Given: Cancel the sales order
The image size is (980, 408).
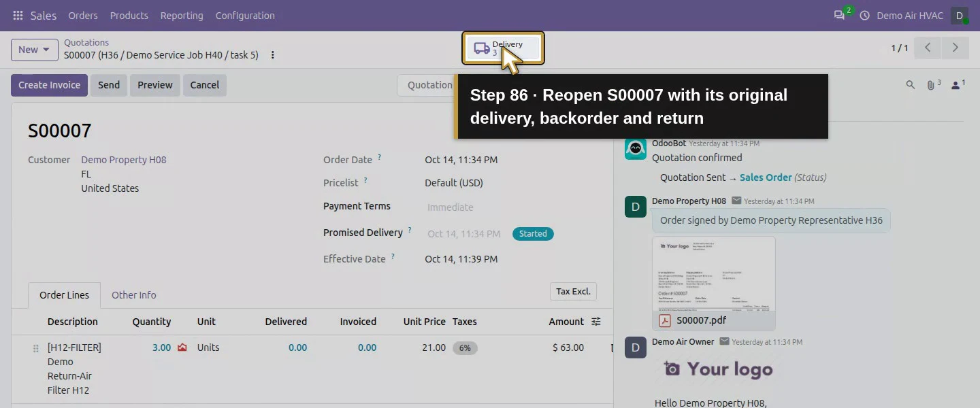Looking at the screenshot, I should point(205,85).
